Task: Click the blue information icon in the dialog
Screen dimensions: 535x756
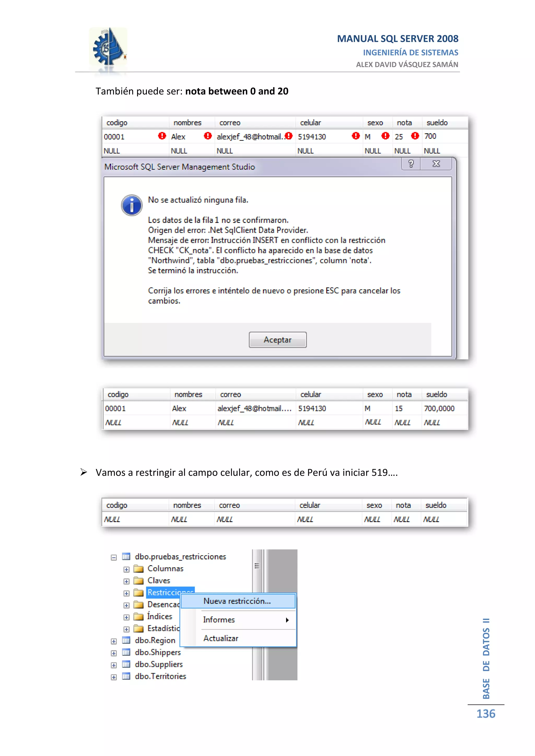Action: point(132,205)
